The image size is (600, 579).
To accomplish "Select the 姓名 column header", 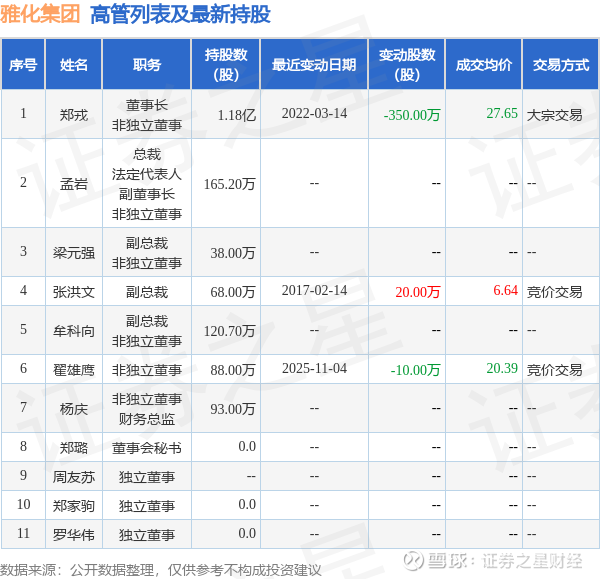I will click(x=73, y=65).
